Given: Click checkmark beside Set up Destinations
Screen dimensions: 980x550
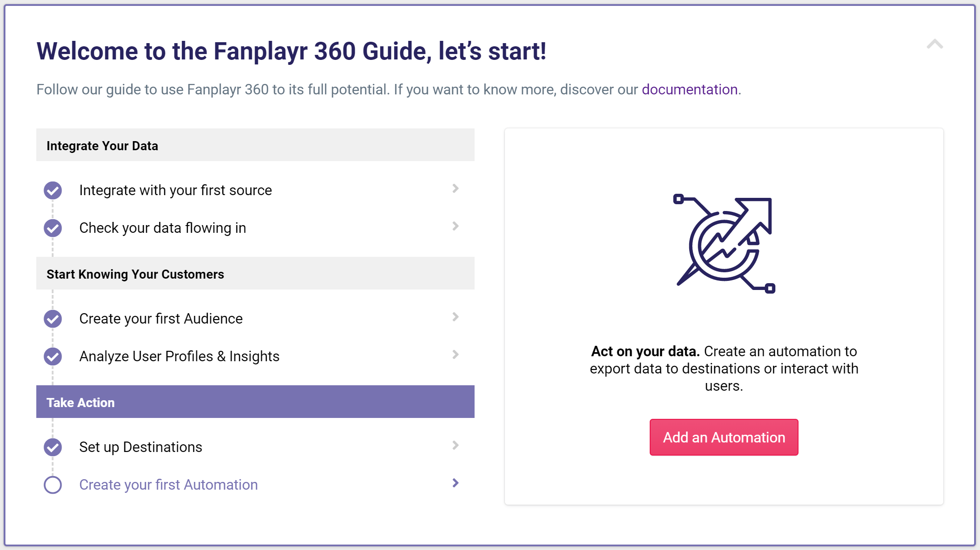Looking at the screenshot, I should pos(53,447).
